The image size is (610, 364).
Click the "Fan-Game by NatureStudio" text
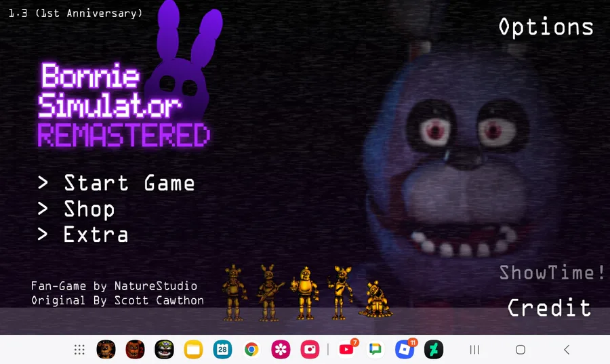click(x=114, y=286)
